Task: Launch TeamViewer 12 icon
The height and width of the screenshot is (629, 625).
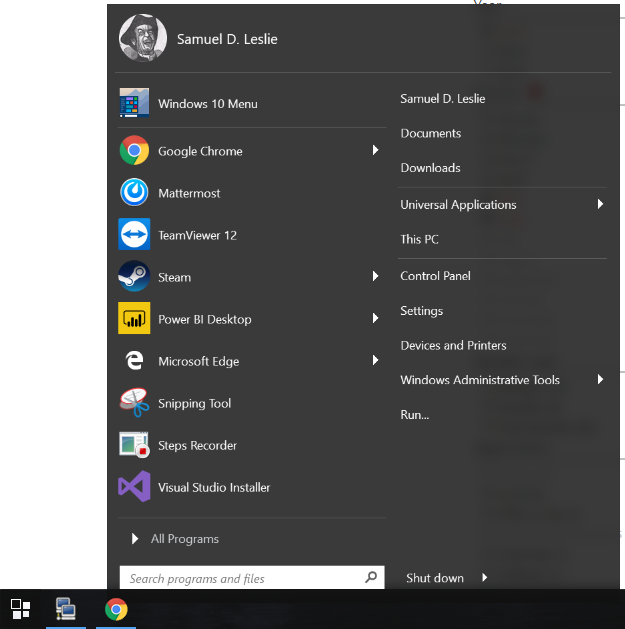Action: click(x=134, y=235)
